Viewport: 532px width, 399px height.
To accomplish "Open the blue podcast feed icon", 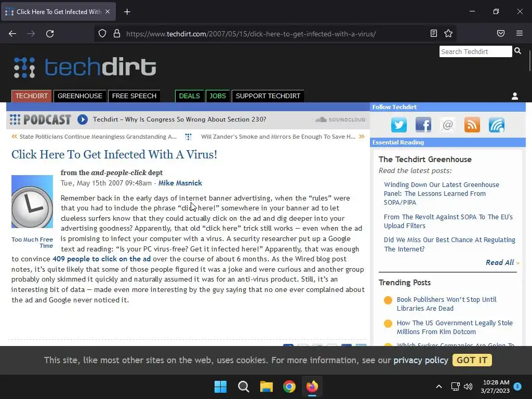I will click(x=497, y=125).
